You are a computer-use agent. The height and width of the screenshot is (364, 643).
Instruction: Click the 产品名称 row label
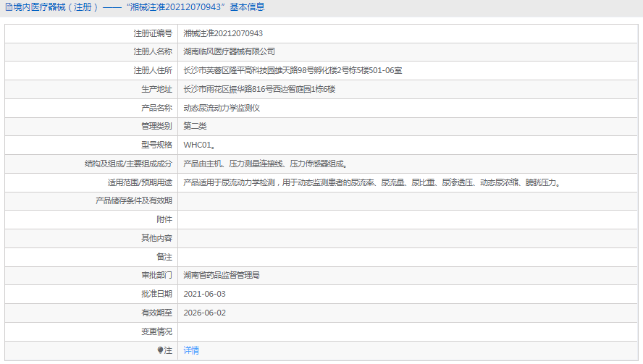[156, 109]
